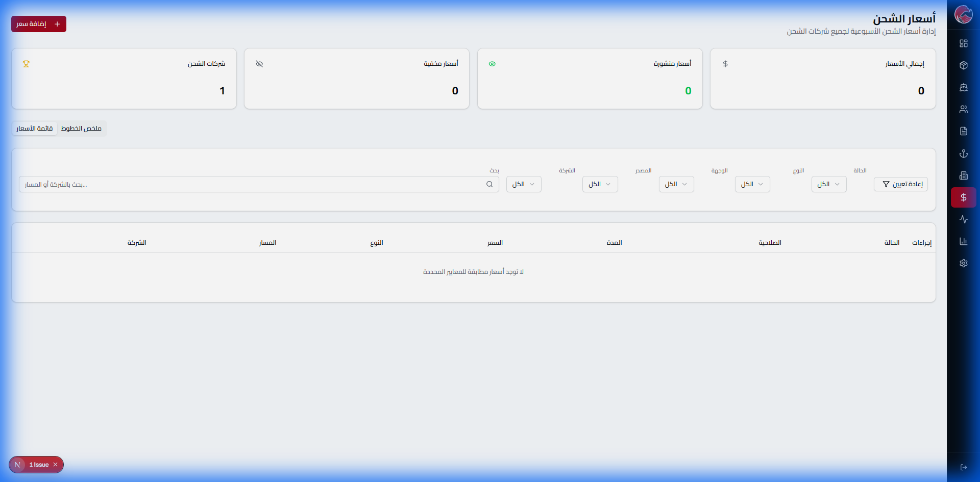Click the company or route search field
The image size is (980, 482).
(x=255, y=185)
